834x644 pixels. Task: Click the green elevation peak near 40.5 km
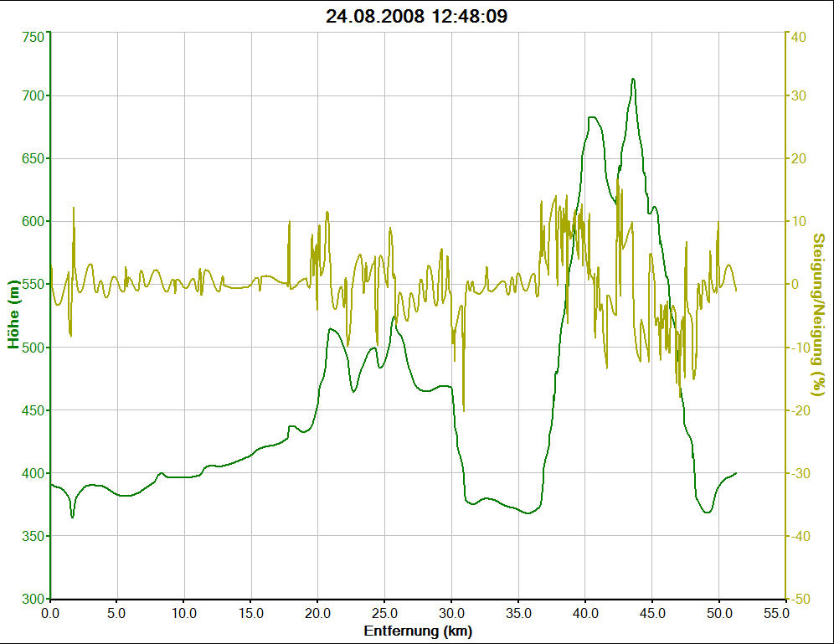(x=592, y=117)
